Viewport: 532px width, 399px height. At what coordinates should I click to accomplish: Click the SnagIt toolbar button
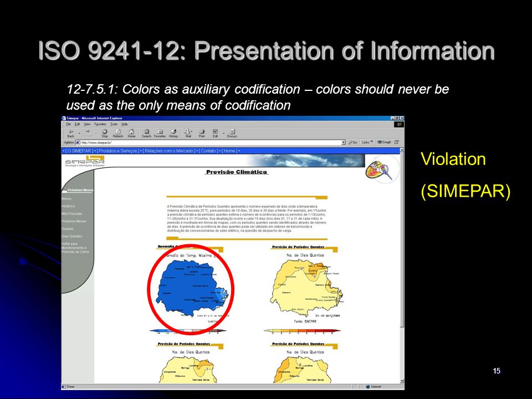385,142
